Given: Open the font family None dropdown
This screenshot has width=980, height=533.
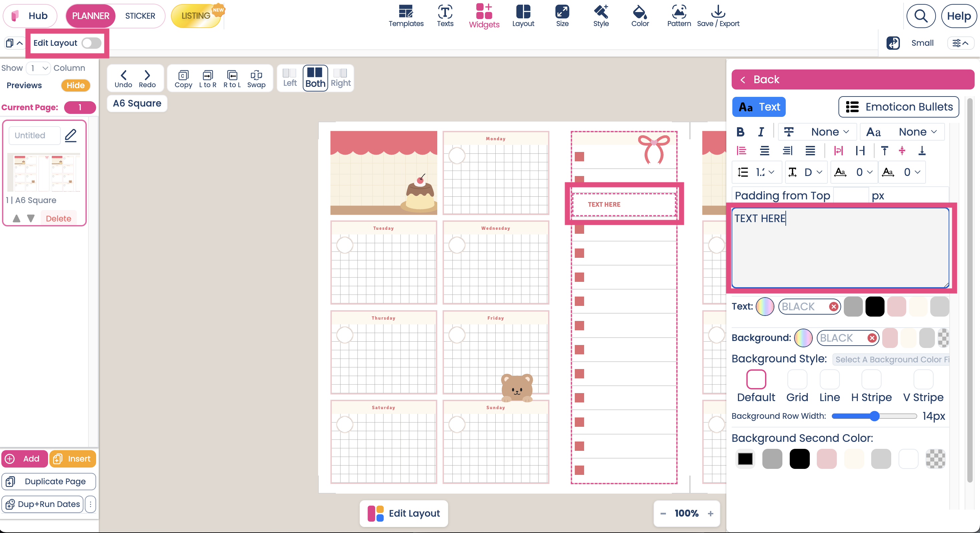Looking at the screenshot, I should [x=918, y=132].
